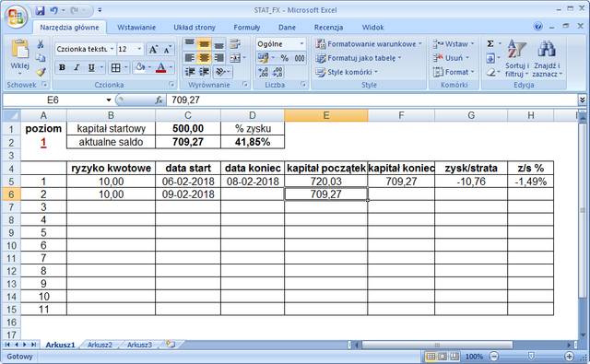Switch to Układ strony tab
The image size is (590, 364).
point(195,28)
